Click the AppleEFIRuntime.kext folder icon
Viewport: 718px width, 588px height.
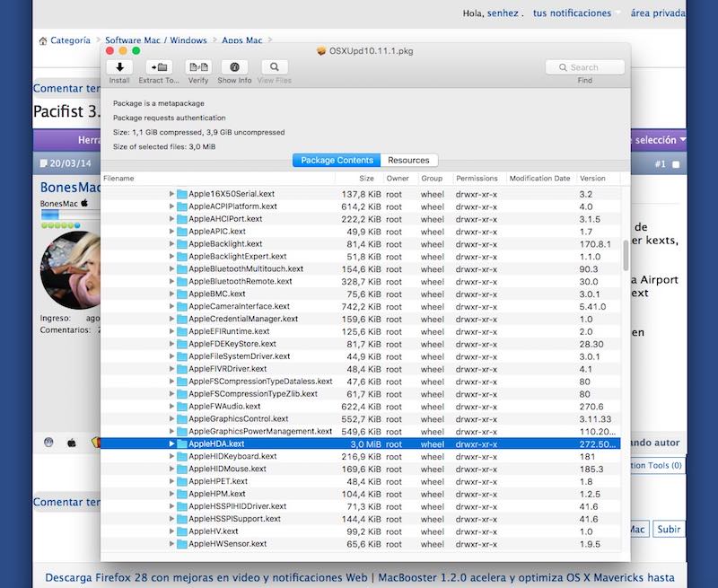tap(182, 331)
